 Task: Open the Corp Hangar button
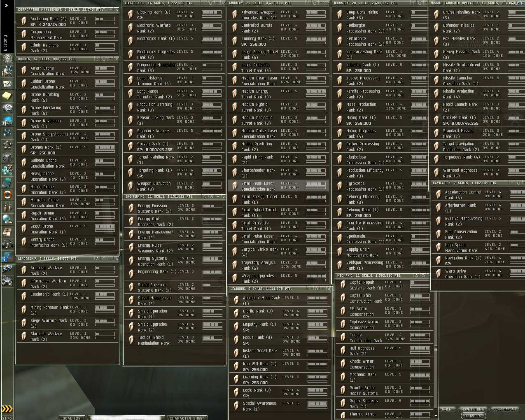[x=504, y=409]
